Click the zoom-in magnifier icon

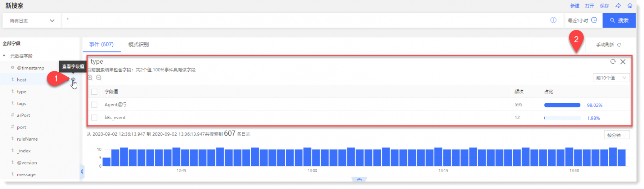point(90,78)
